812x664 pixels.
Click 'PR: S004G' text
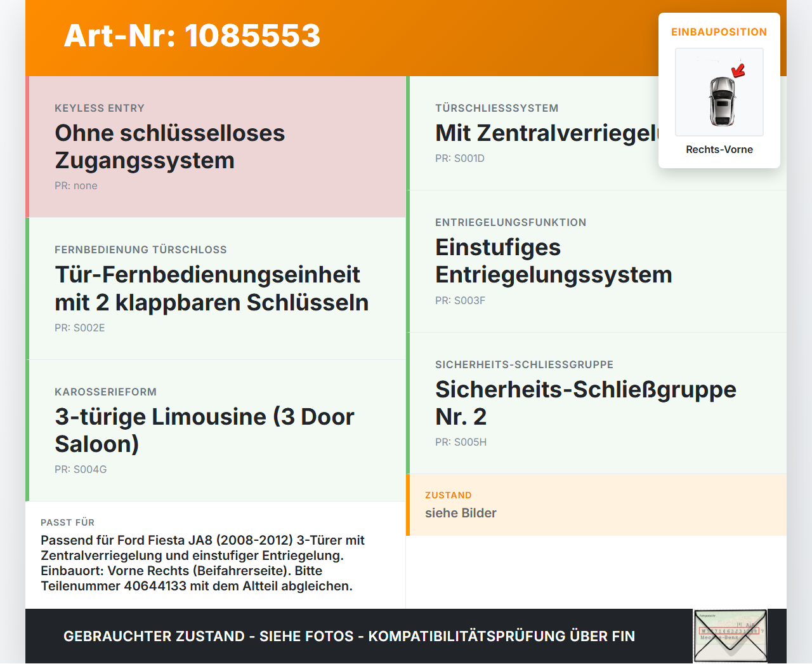(81, 469)
